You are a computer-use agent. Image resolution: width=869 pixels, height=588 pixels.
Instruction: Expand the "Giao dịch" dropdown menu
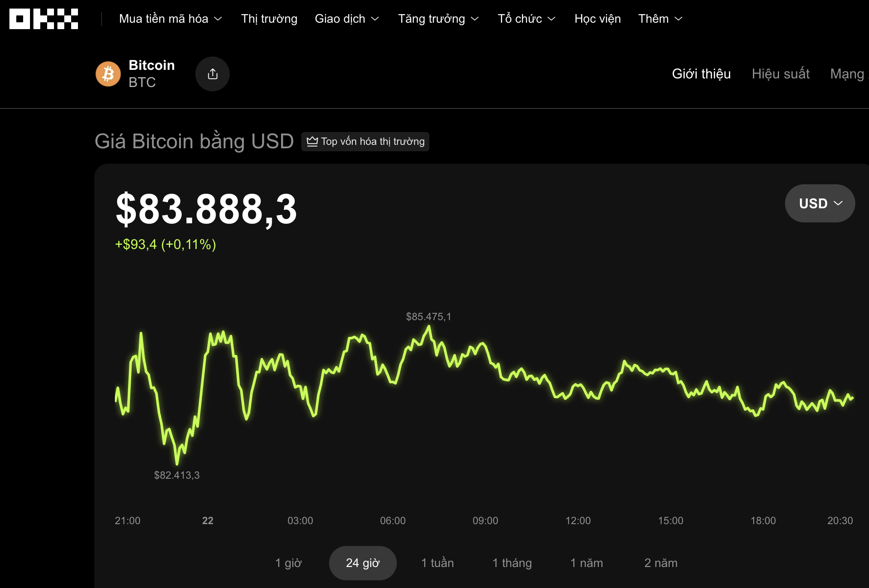[x=347, y=19]
